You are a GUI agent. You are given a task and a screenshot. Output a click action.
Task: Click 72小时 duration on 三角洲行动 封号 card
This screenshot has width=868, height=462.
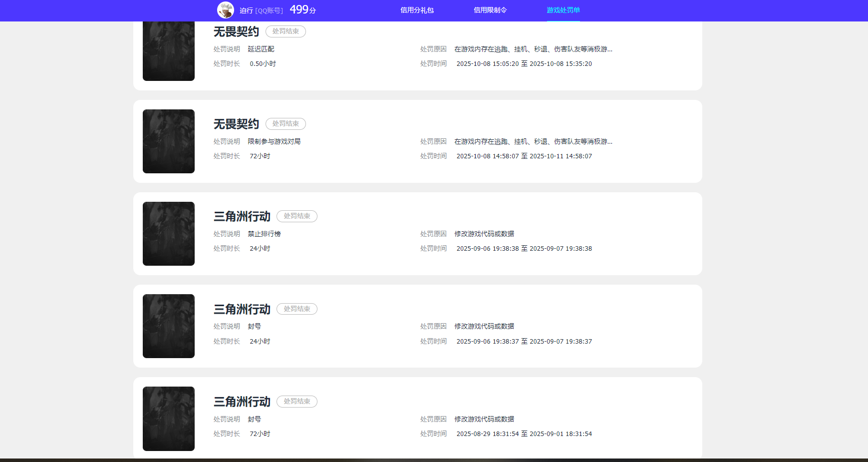click(260, 434)
